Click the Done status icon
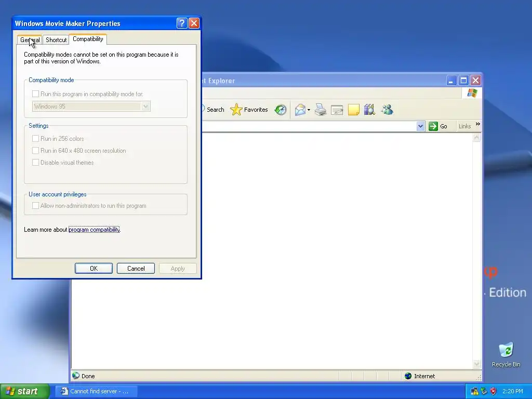The width and height of the screenshot is (532, 399). tap(76, 376)
